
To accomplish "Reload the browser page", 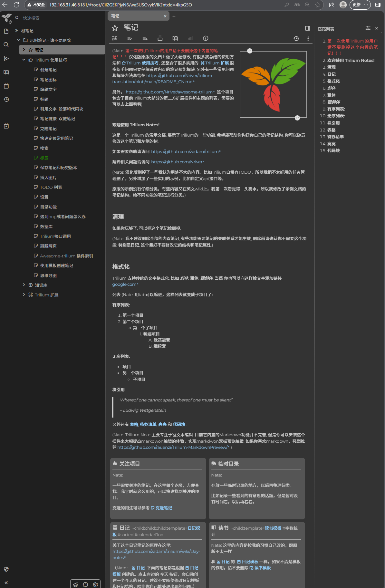I will tap(16, 5).
